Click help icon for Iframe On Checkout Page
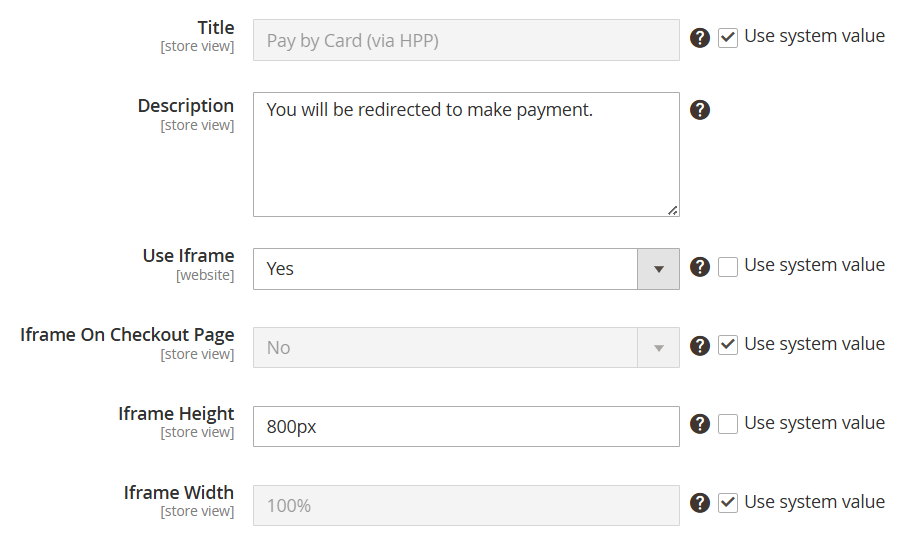This screenshot has height=546, width=922. point(700,346)
